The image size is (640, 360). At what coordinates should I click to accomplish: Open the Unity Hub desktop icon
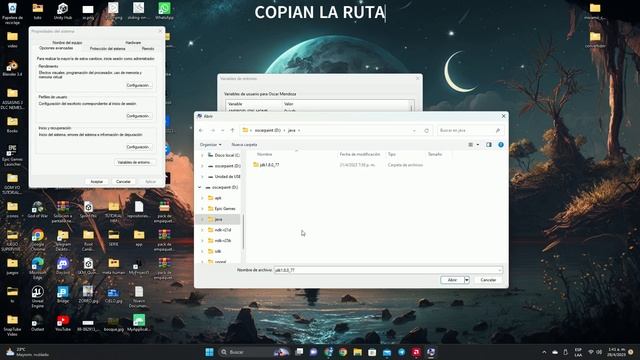click(62, 11)
